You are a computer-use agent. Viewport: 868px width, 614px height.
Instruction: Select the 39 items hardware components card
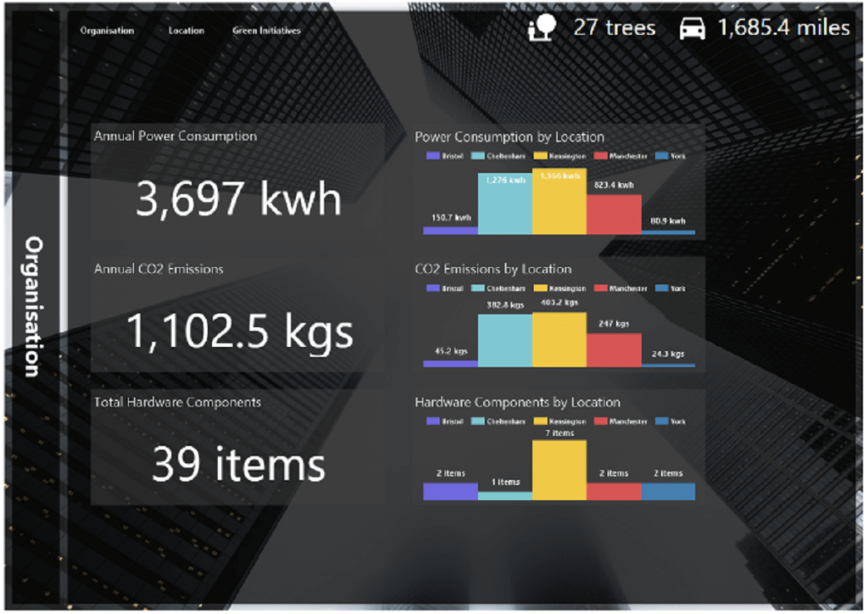coord(237,447)
